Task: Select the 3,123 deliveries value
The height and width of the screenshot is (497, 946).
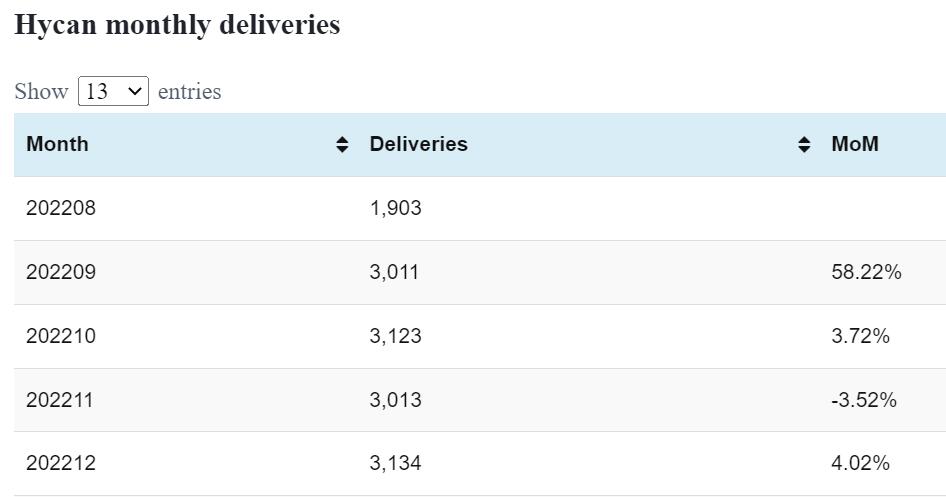Action: 395,336
